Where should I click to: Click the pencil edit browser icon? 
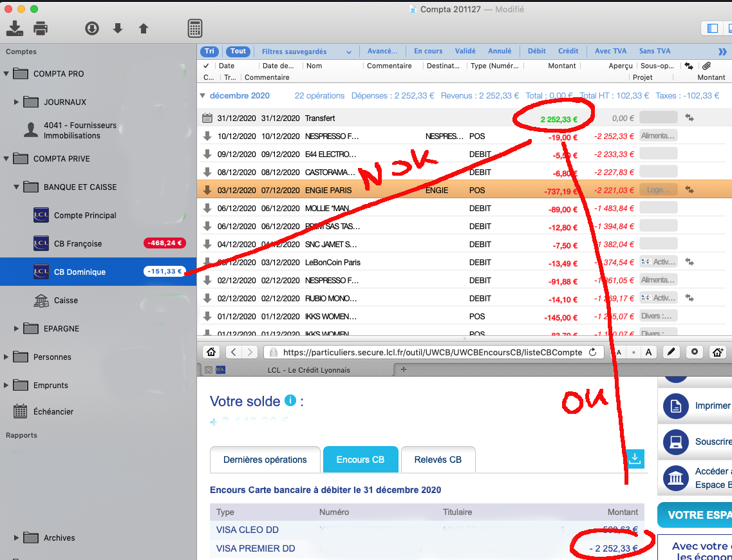pyautogui.click(x=671, y=352)
